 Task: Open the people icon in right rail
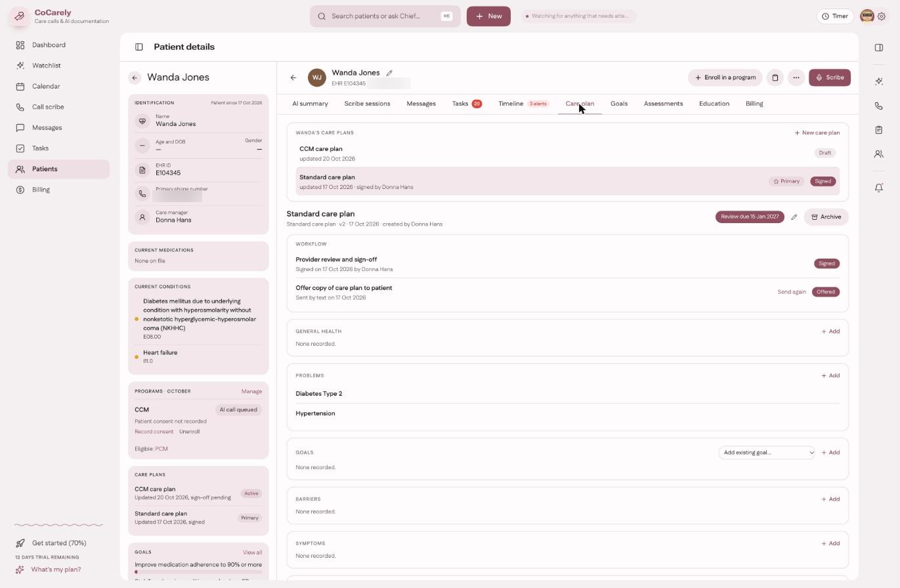[879, 154]
